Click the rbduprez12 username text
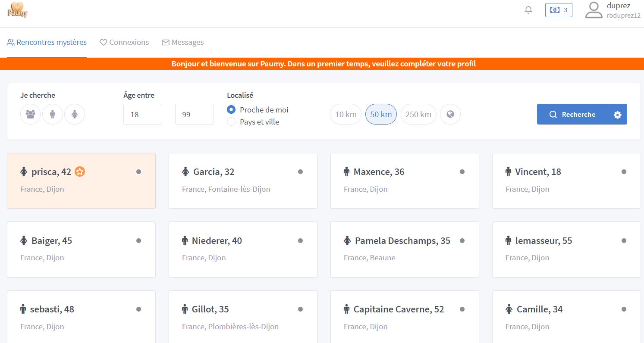 623,16
